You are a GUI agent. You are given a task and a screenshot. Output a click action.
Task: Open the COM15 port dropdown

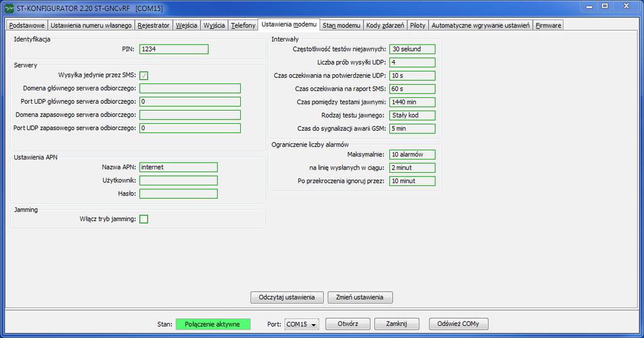[302, 324]
